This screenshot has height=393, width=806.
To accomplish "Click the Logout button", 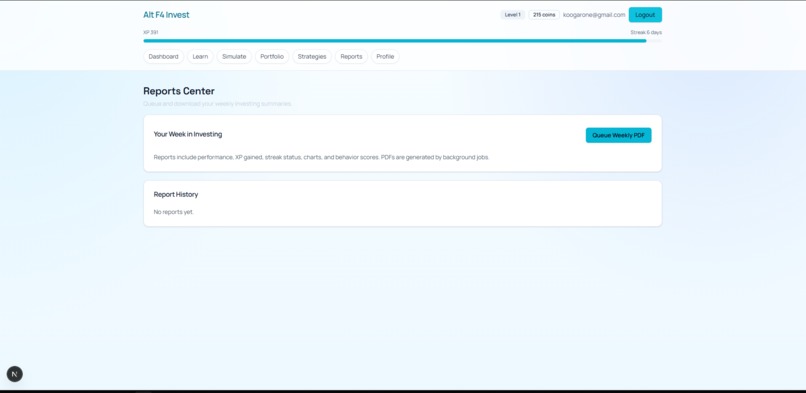I will pyautogui.click(x=645, y=15).
